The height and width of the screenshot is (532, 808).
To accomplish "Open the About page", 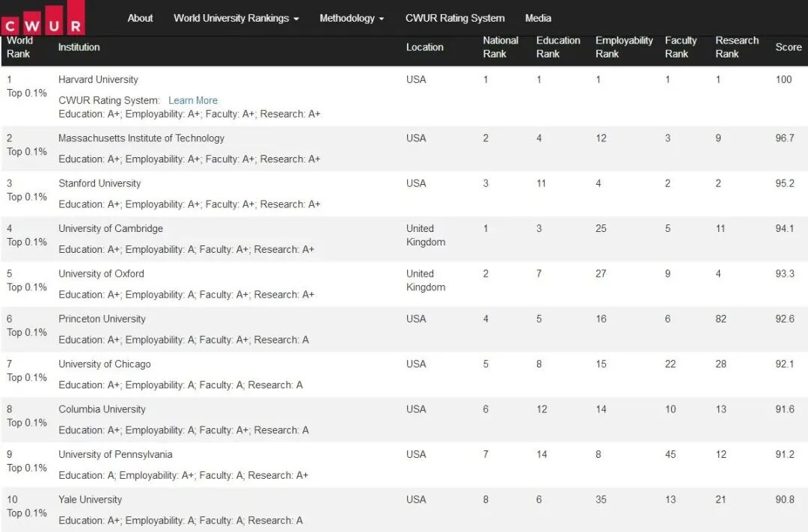I will click(x=140, y=18).
